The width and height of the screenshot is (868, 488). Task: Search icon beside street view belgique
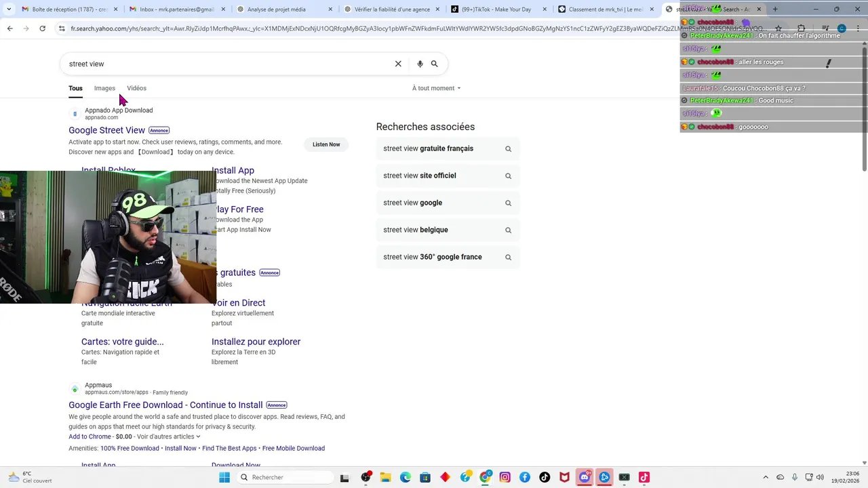(x=508, y=230)
